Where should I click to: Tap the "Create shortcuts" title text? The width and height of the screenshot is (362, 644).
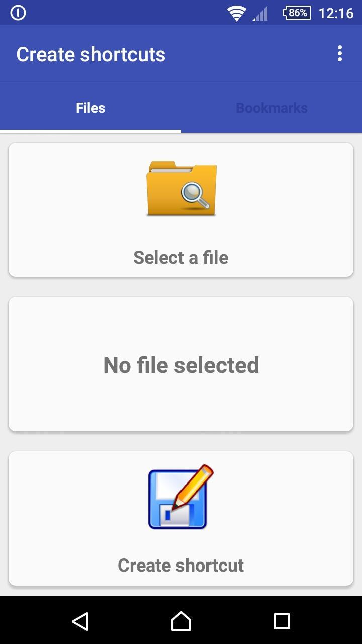[91, 54]
